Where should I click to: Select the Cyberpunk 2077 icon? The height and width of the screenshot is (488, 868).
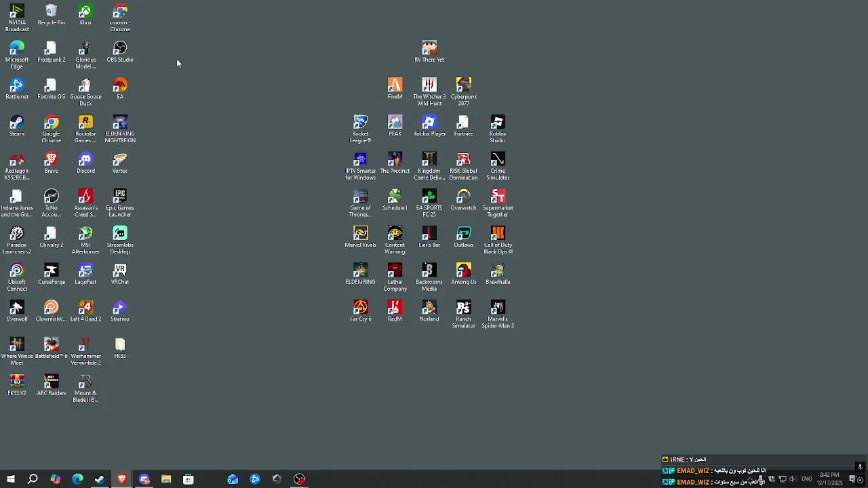(464, 92)
